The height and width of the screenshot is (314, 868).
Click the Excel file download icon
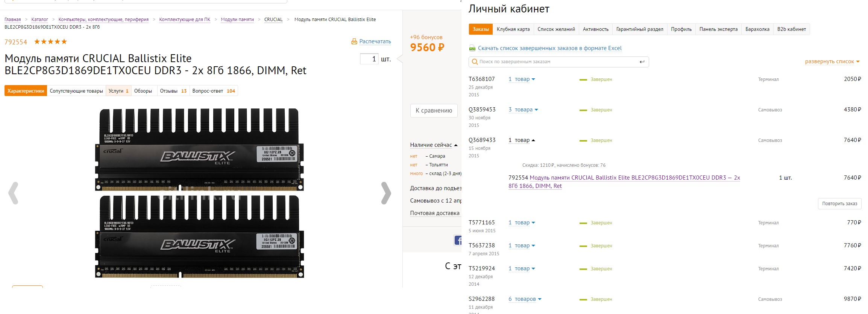pyautogui.click(x=472, y=48)
